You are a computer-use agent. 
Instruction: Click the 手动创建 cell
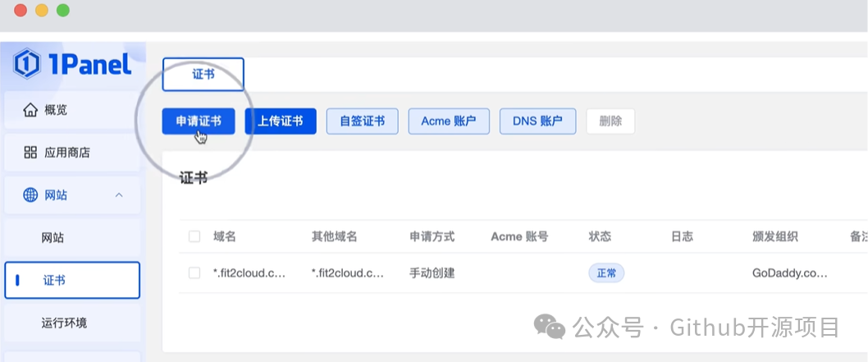click(x=432, y=273)
